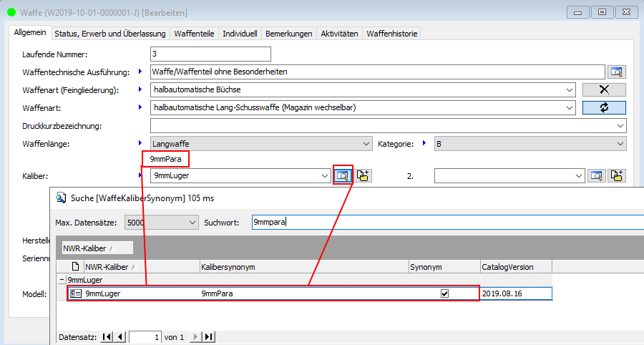
Task: Switch to the Waffenteile tab
Action: 195,34
